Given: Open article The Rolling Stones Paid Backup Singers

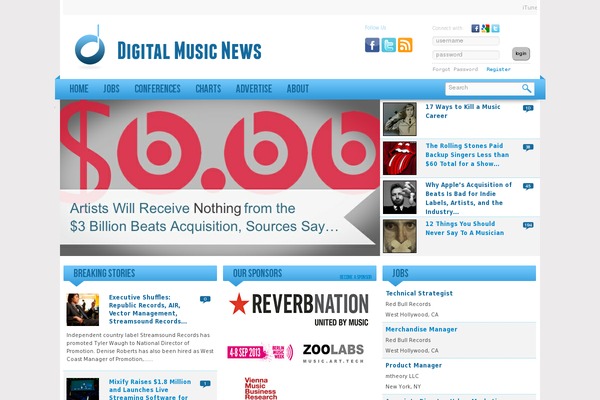Looking at the screenshot, I should [x=467, y=155].
